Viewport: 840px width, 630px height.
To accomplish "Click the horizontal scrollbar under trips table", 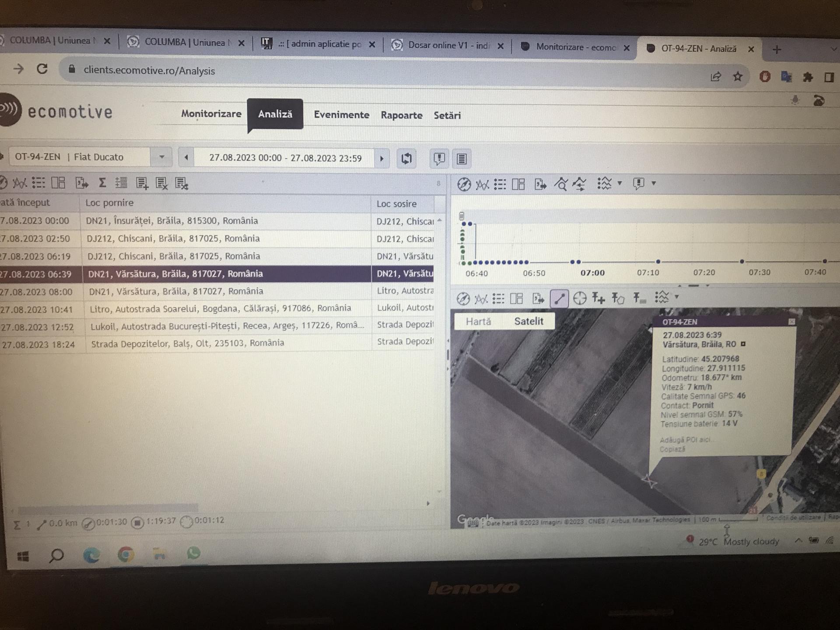I will (x=108, y=507).
